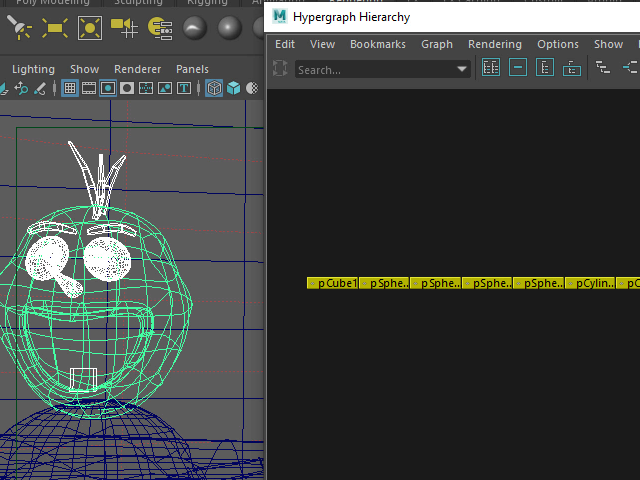Toggle the viewport grid display
Viewport: 640px width, 480px height.
click(x=70, y=89)
